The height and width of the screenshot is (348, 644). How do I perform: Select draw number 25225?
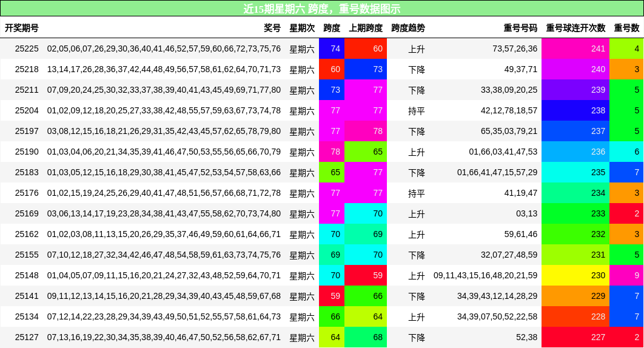(x=27, y=49)
